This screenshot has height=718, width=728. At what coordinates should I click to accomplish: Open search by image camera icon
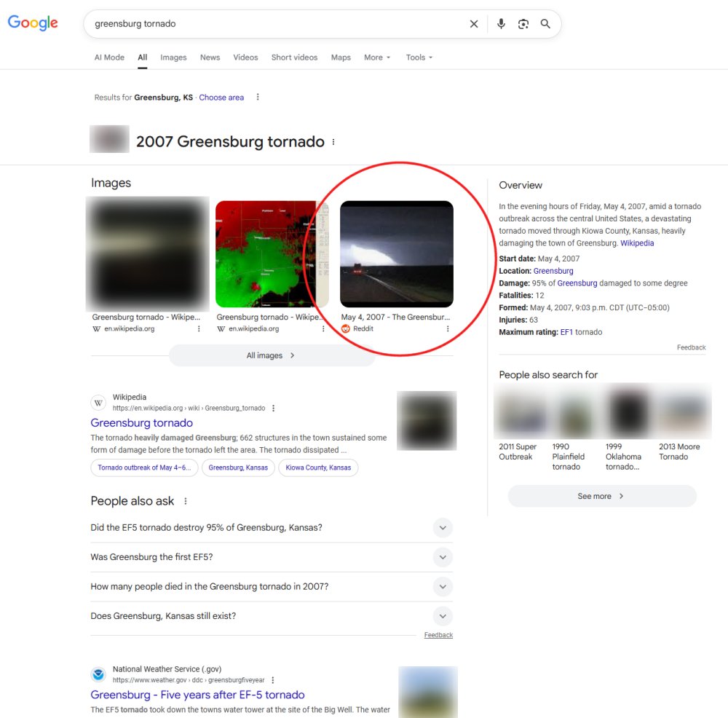(523, 24)
